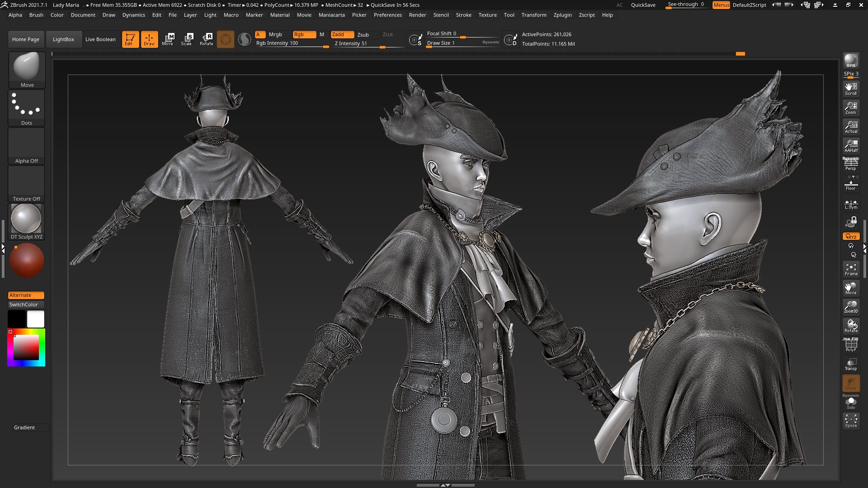Toggle Persp perspective view
Image resolution: width=868 pixels, height=488 pixels.
pos(851,164)
